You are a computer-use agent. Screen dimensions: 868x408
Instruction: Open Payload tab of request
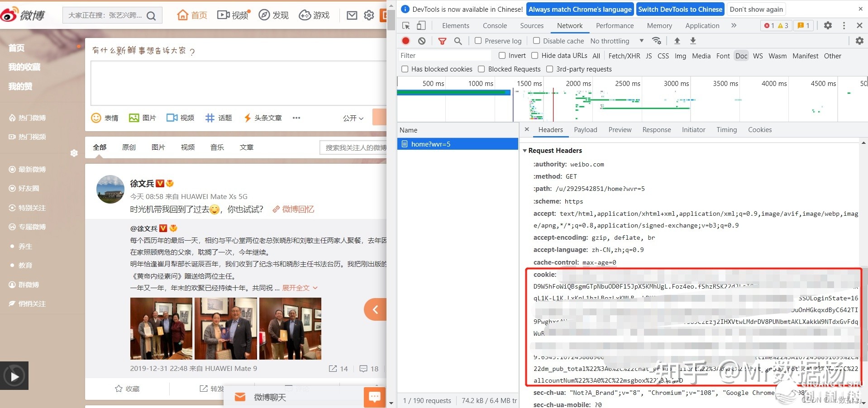(x=586, y=130)
